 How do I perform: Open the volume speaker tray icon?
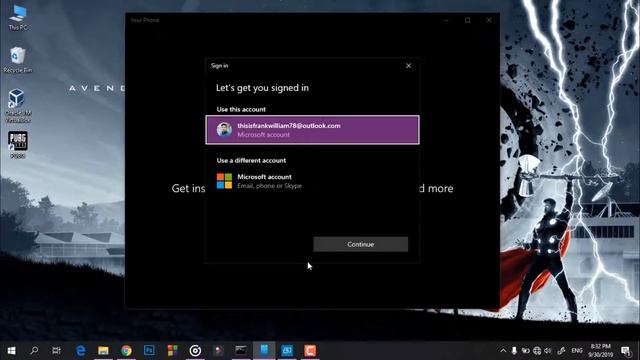548,351
